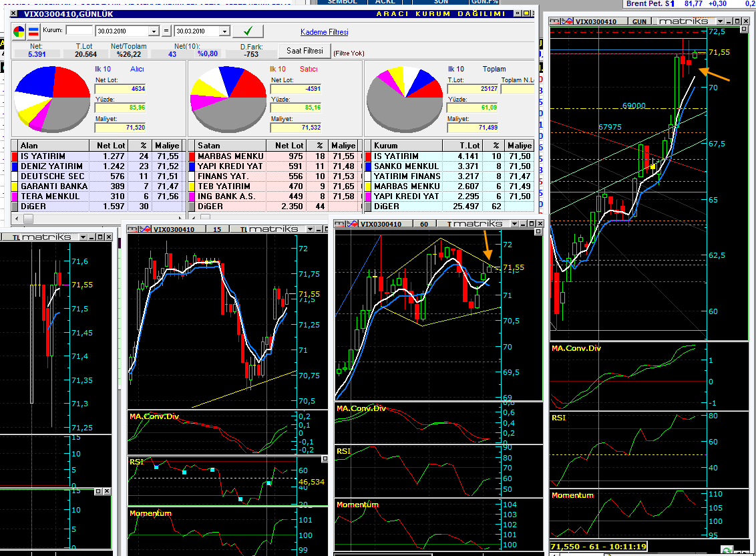Screen dimensions: 756x556
Task: Apply filter with the green checkmark button
Action: point(248,31)
